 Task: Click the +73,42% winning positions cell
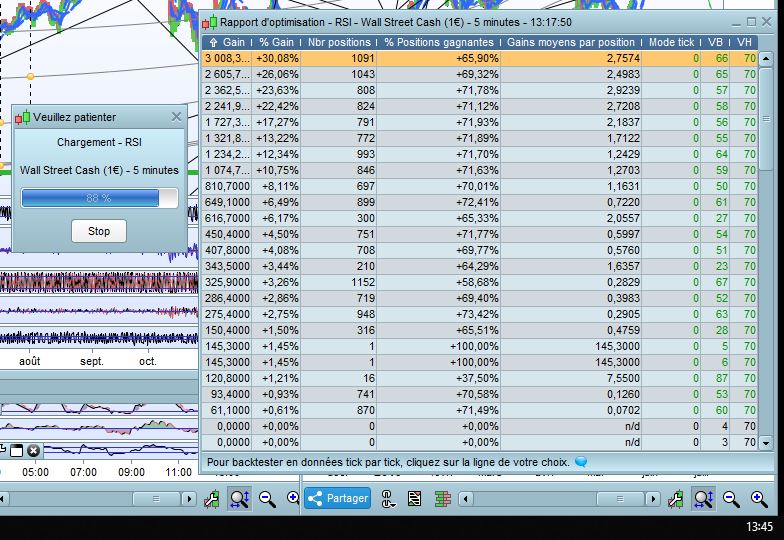point(438,314)
